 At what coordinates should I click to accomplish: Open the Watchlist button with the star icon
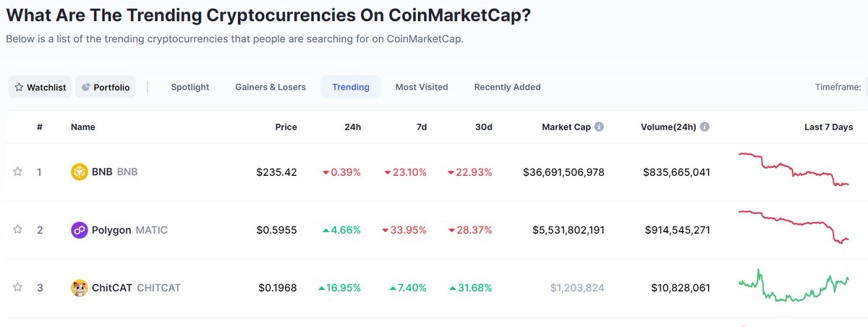[x=40, y=87]
